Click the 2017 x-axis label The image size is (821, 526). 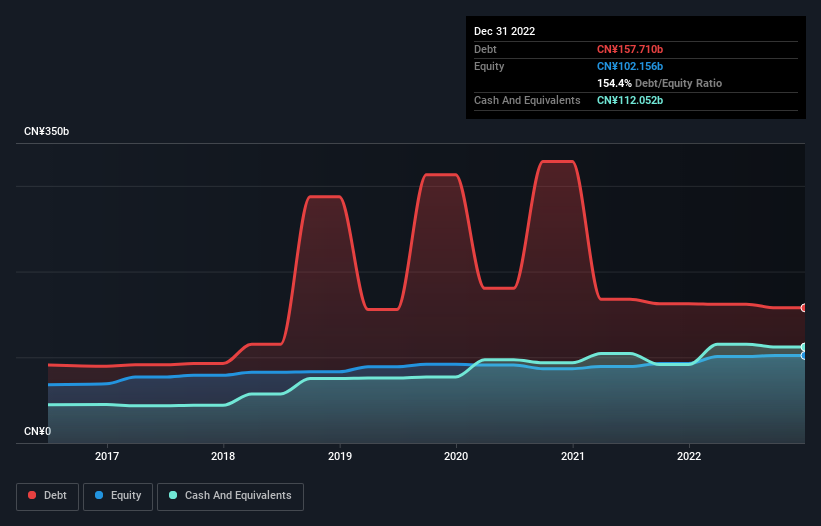pyautogui.click(x=107, y=456)
